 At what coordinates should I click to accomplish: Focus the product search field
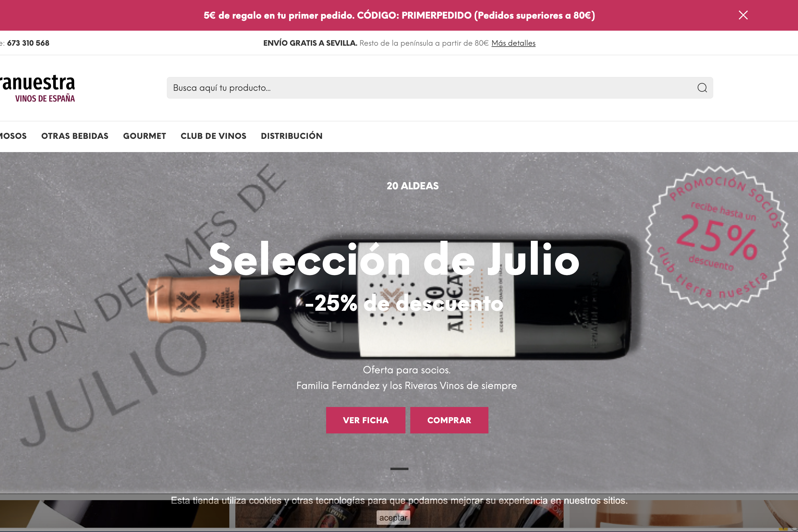tap(440, 88)
